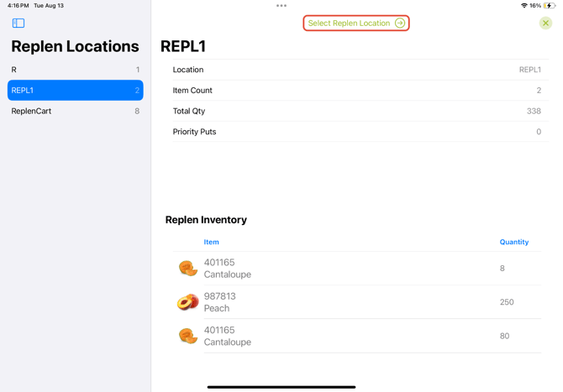The height and width of the screenshot is (392, 563).
Task: Select the 987813 Peach inventory row
Action: (353, 302)
